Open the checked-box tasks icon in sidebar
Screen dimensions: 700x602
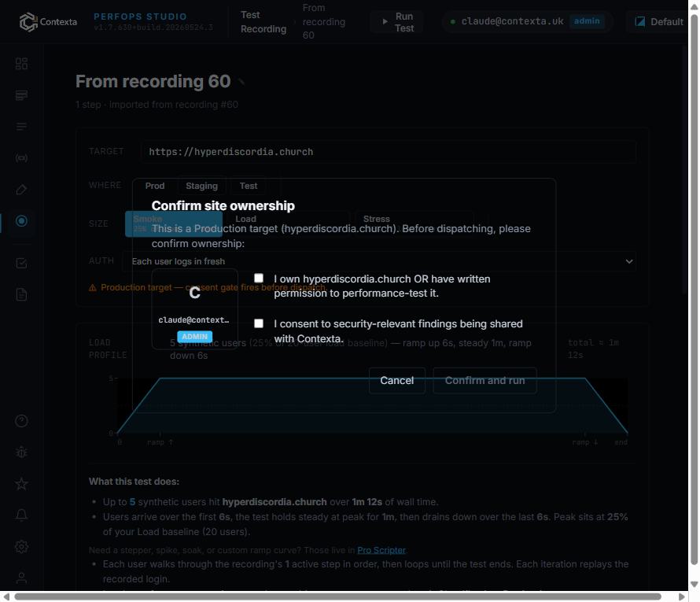(x=21, y=264)
